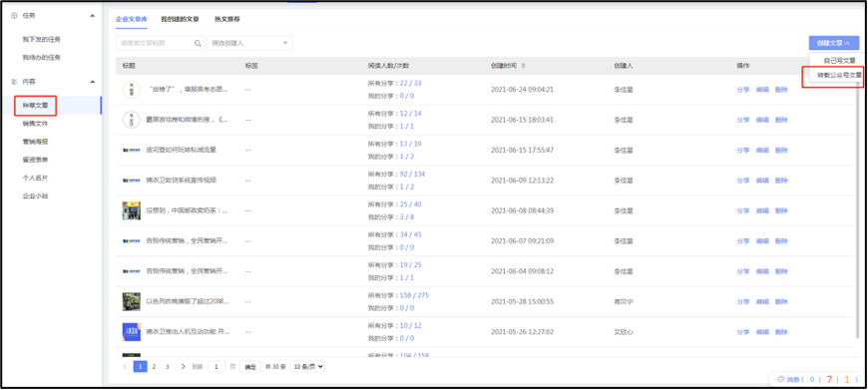Open the 10 条/页 page size dropdown

pyautogui.click(x=307, y=366)
